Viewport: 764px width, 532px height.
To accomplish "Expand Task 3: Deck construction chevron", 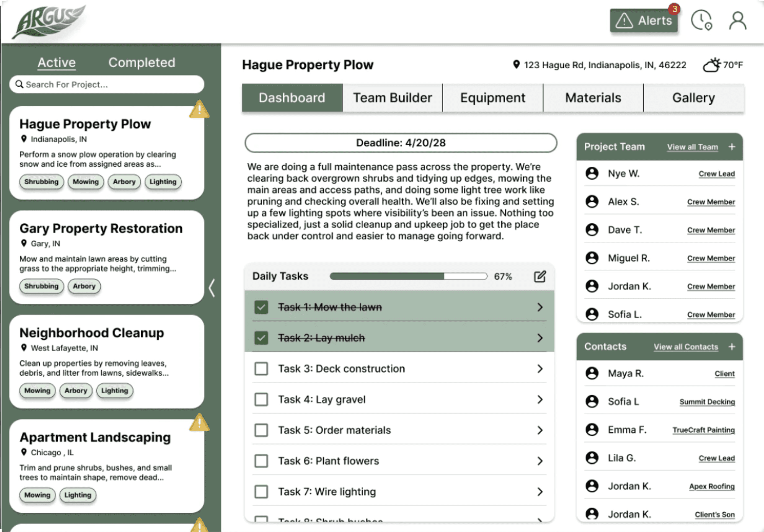I will (x=540, y=369).
